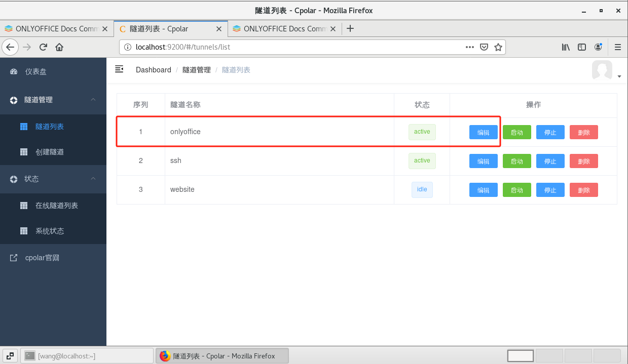628x364 pixels.
Task: Open 在线隧道列表 from the sidebar
Action: [56, 206]
